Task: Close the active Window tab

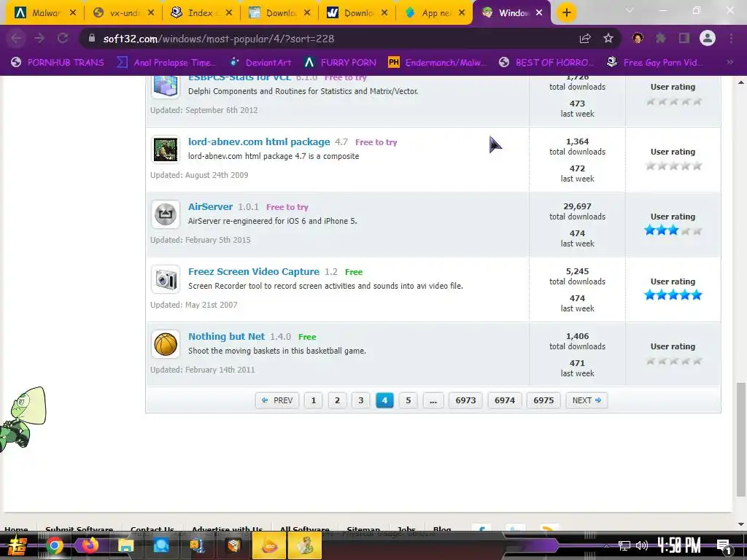Action: 539,13
